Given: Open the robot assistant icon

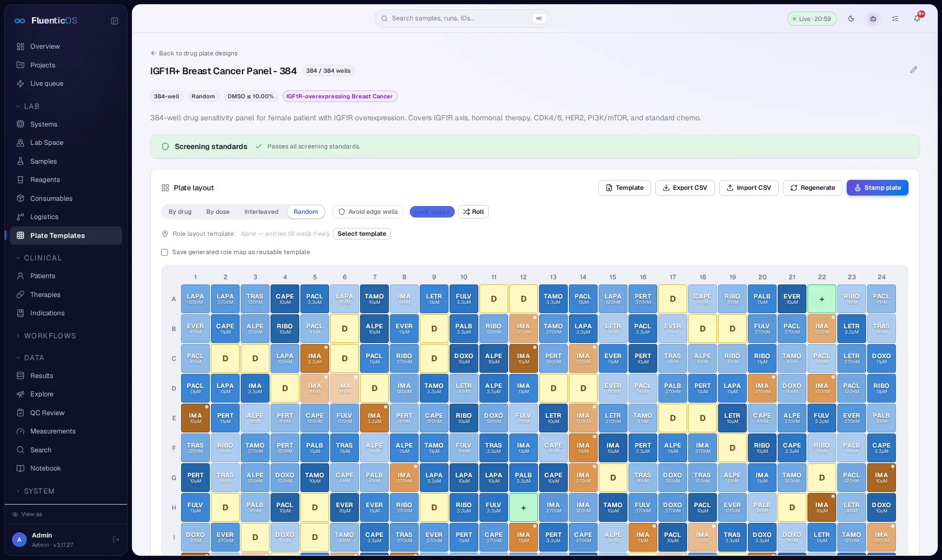Looking at the screenshot, I should (x=873, y=19).
